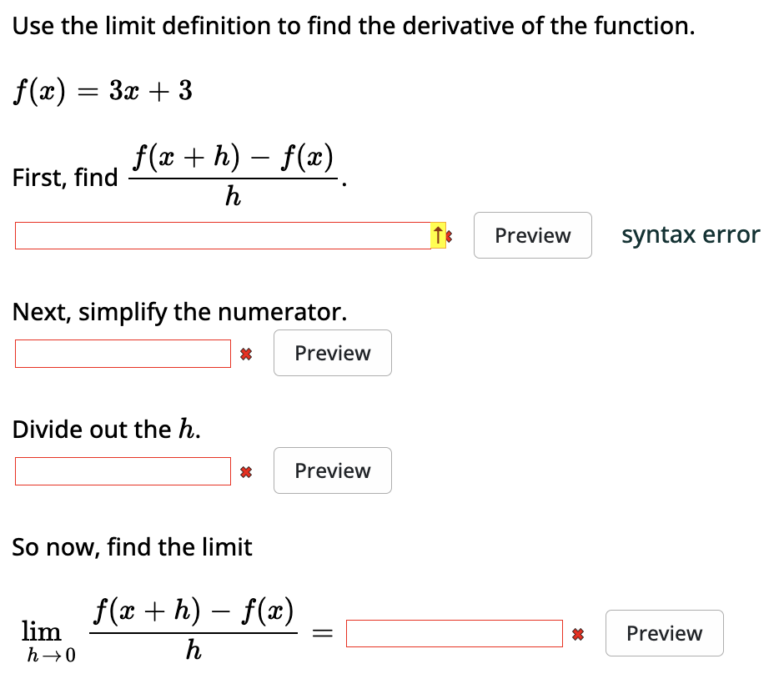Click Preview for the simplified numerator answer
The width and height of the screenshot is (784, 684).
point(332,353)
